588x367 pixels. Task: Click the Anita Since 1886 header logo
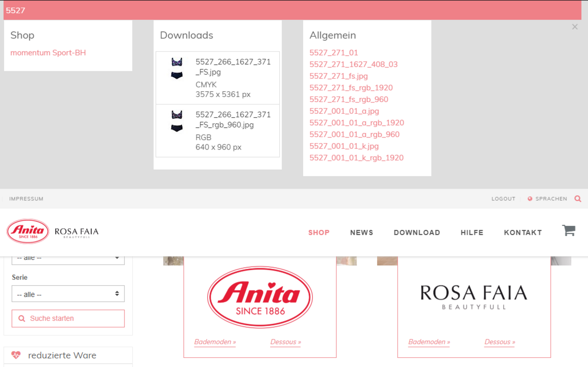(x=28, y=232)
